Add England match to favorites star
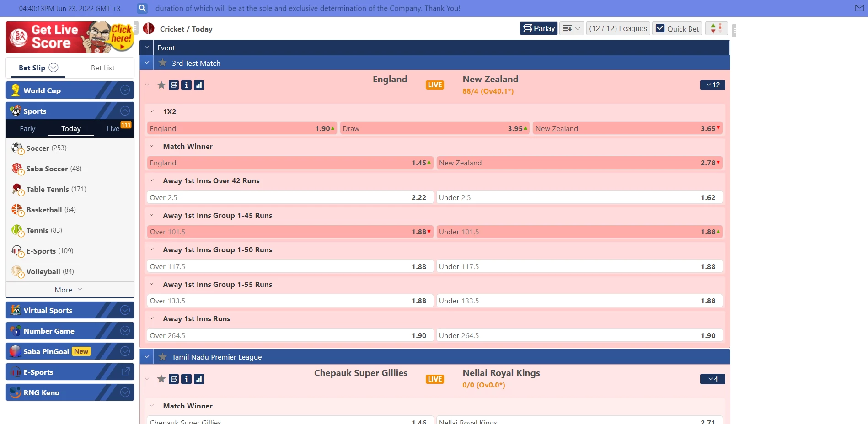This screenshot has height=424, width=868. [161, 85]
